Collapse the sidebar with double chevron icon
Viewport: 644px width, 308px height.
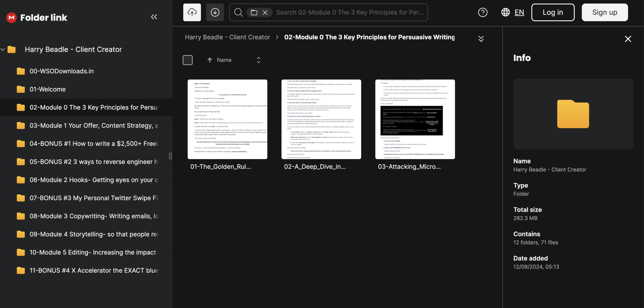[x=154, y=17]
